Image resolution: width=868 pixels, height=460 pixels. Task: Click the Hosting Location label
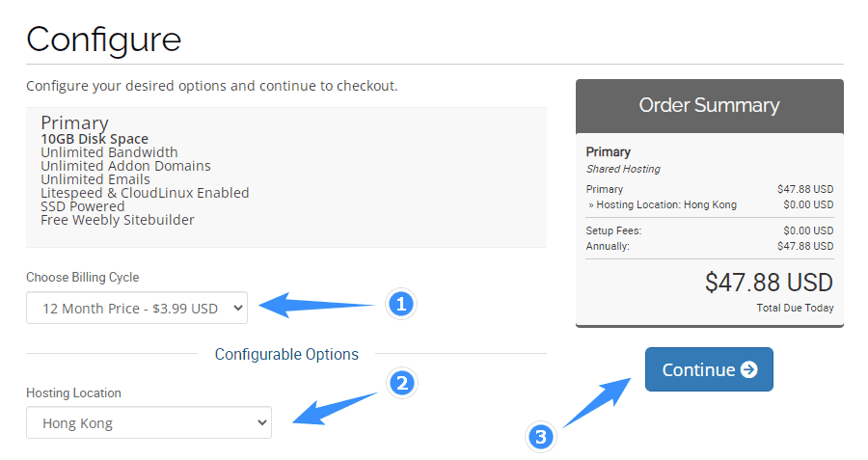pos(73,393)
